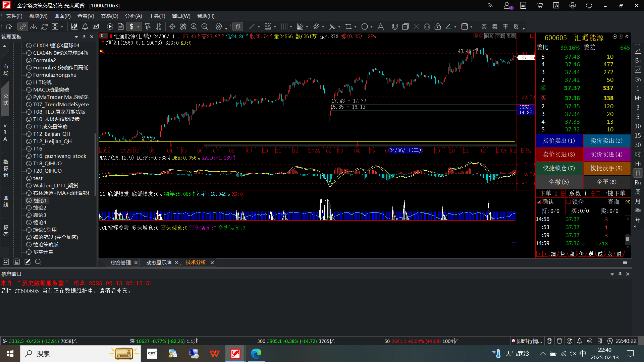
Task: Expand the line drawing tool dropdown
Action: (259, 27)
